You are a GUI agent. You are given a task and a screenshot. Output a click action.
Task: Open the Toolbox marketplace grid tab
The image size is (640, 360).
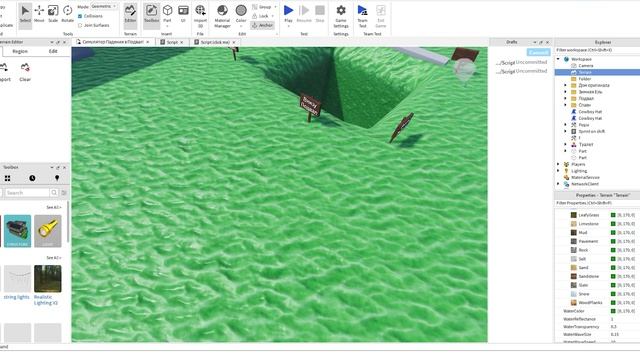[x=7, y=178]
